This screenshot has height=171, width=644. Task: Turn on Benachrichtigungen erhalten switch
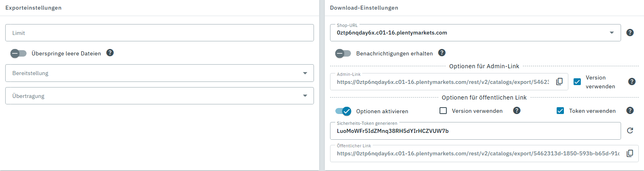point(343,53)
